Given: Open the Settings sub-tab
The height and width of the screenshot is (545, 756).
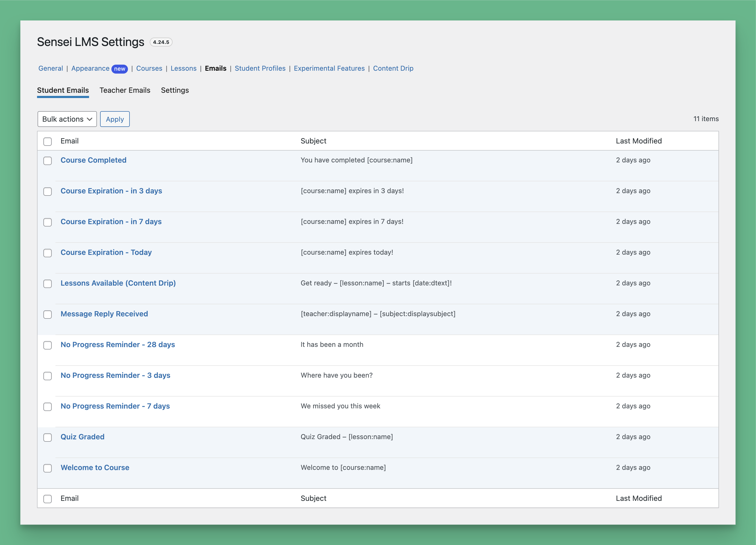Looking at the screenshot, I should click(175, 90).
